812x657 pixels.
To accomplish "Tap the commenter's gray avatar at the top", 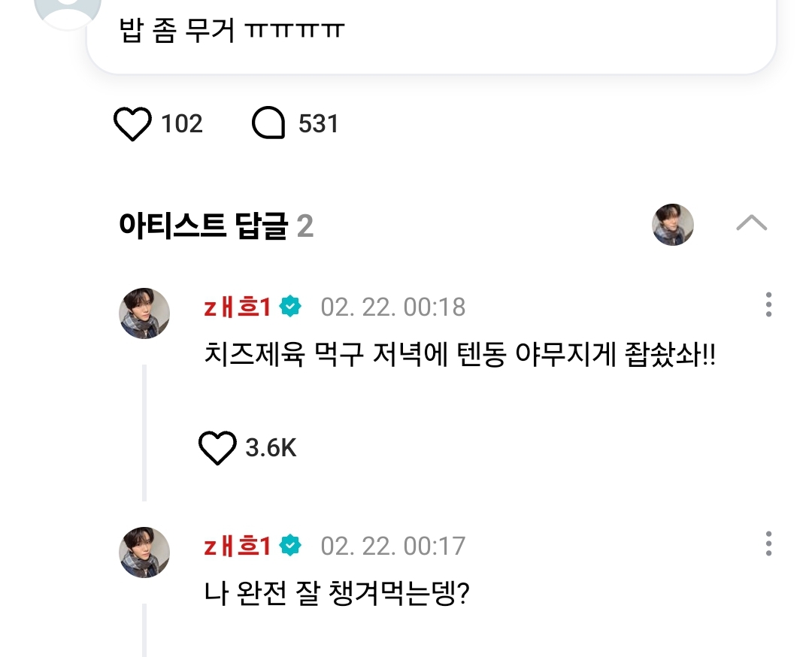I will click(68, 11).
